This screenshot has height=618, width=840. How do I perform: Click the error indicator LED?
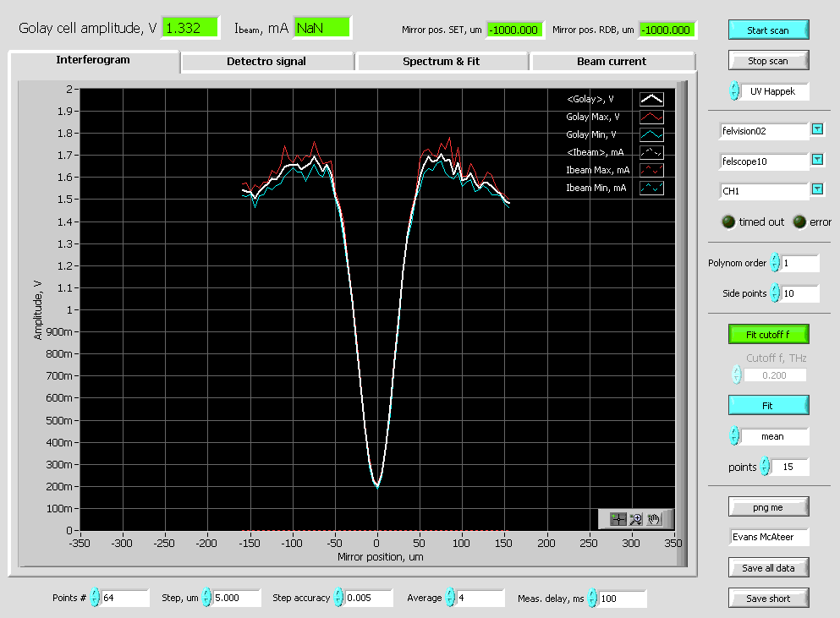pos(799,221)
